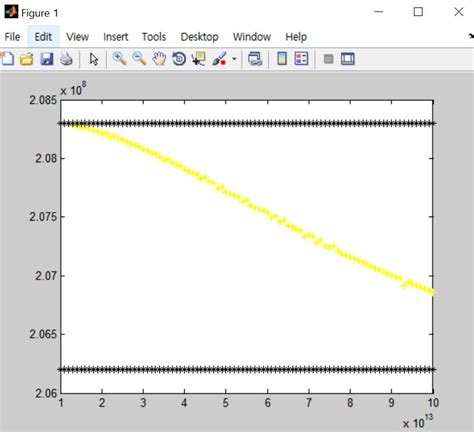Viewport: 474px width, 432px height.
Task: Show Plot Tools and dock figure
Action: [x=348, y=59]
